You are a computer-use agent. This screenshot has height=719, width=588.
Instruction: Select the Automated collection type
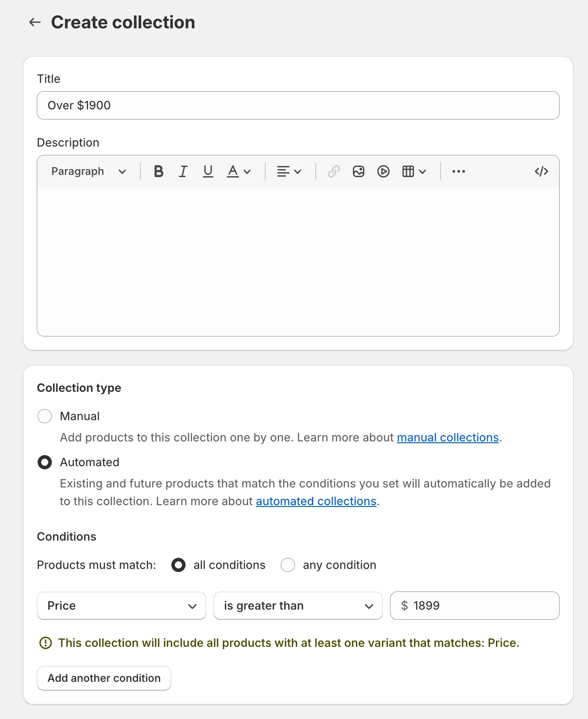point(45,462)
